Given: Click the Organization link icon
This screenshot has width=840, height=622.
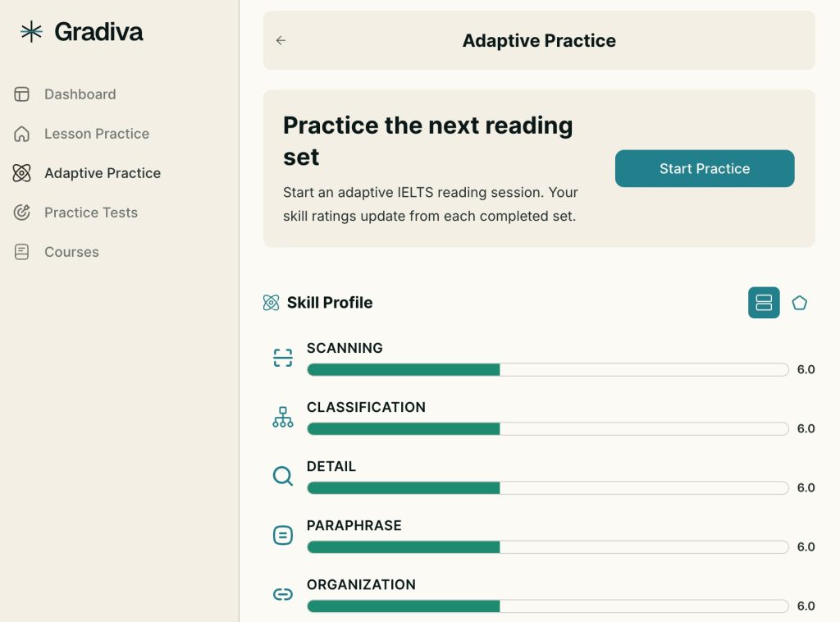Looking at the screenshot, I should 283,593.
